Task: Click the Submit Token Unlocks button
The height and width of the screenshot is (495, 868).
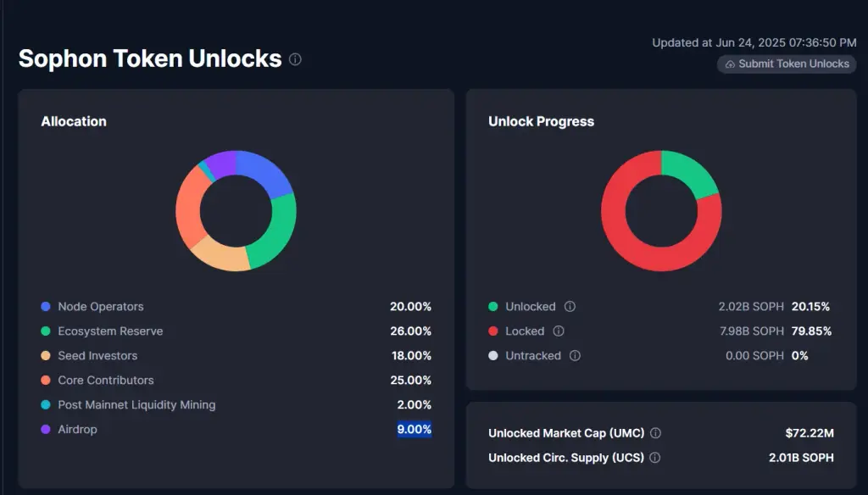Action: (x=787, y=64)
